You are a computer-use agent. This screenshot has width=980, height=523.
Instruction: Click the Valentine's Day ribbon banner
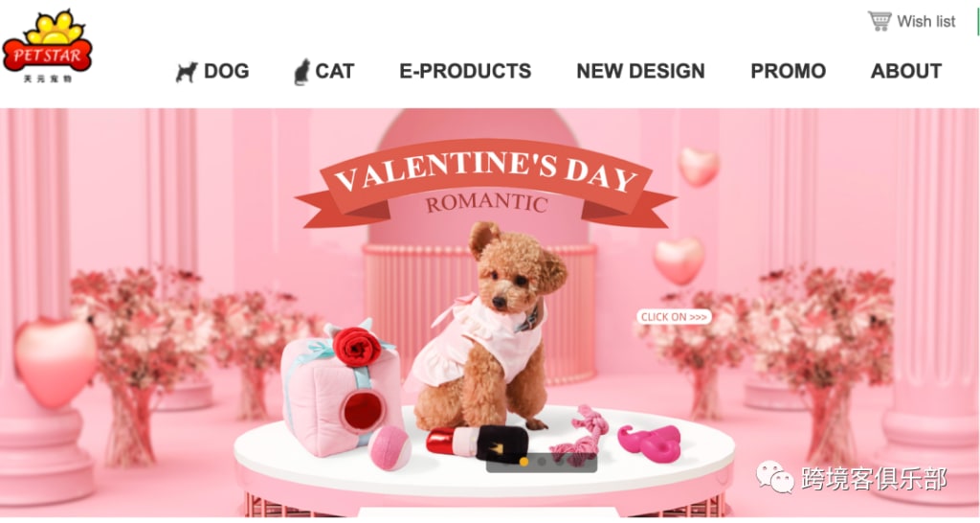point(485,183)
